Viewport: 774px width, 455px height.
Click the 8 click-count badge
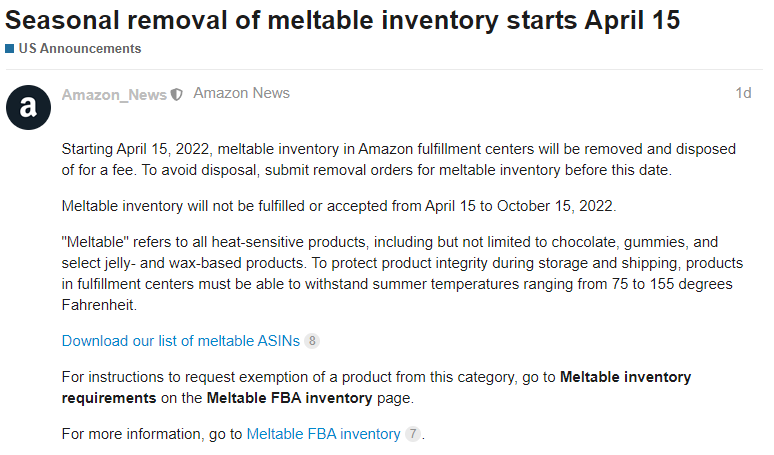click(312, 341)
